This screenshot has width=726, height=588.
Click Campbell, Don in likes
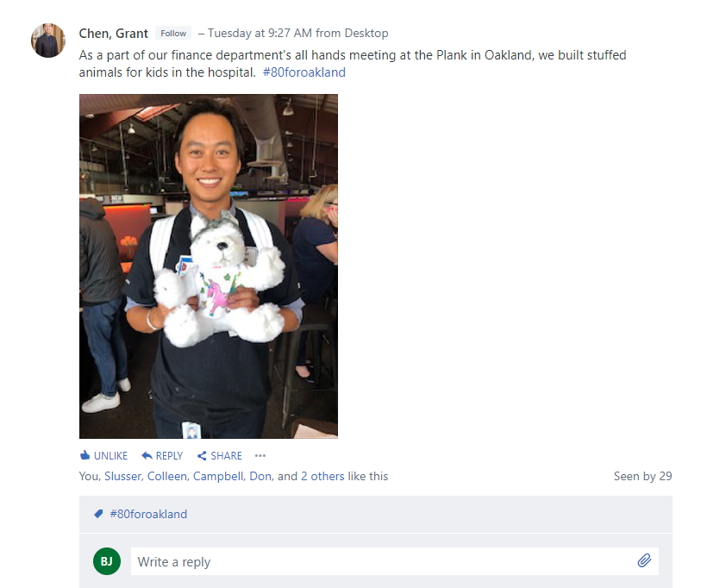pyautogui.click(x=233, y=477)
